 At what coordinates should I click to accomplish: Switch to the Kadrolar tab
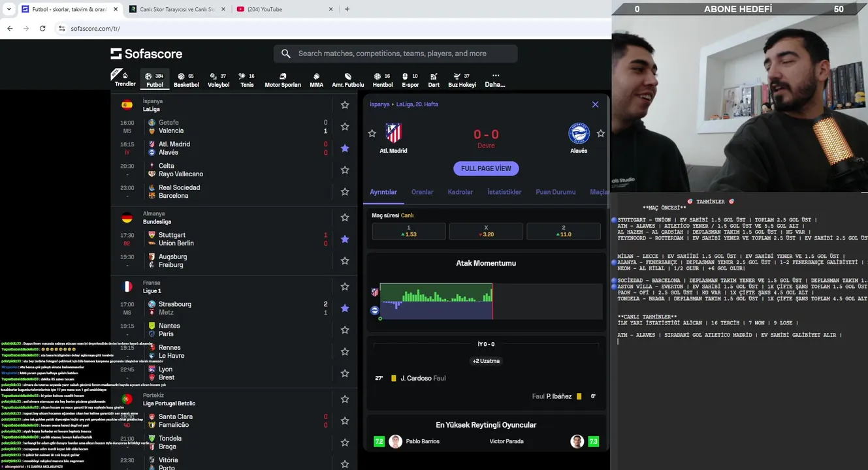click(x=460, y=192)
